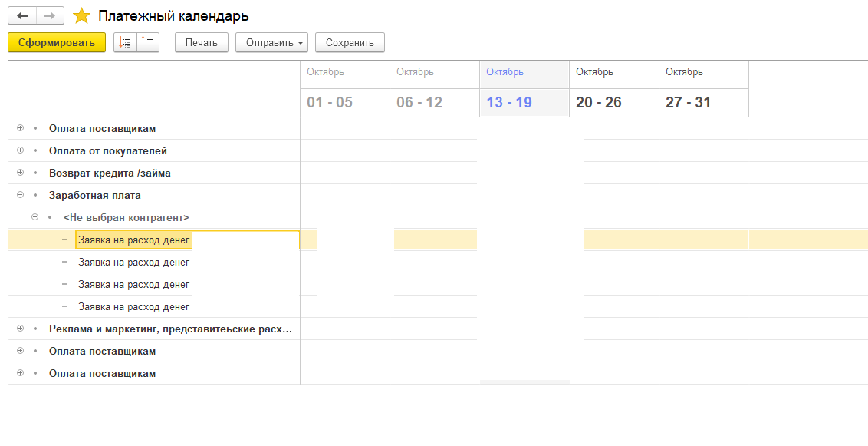This screenshot has height=446, width=868.
Task: Collapse the <Не выбран контрагент> subgroup
Action: (35, 217)
